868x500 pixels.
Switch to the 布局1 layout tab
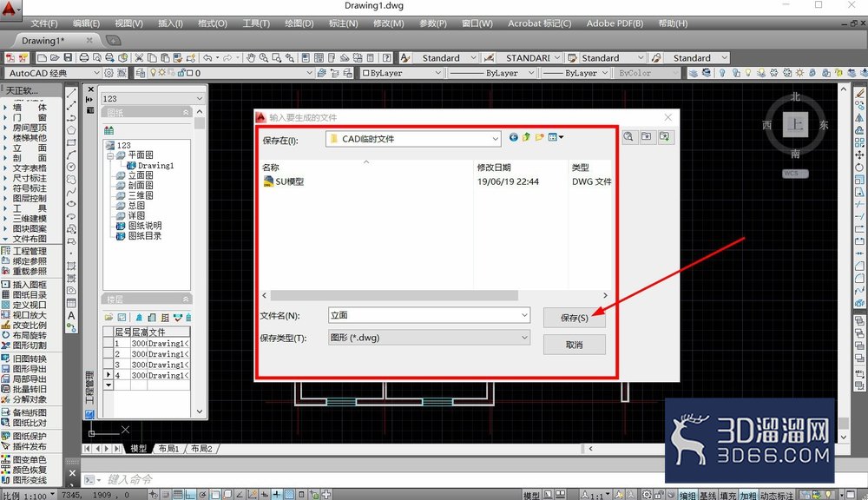(x=168, y=449)
